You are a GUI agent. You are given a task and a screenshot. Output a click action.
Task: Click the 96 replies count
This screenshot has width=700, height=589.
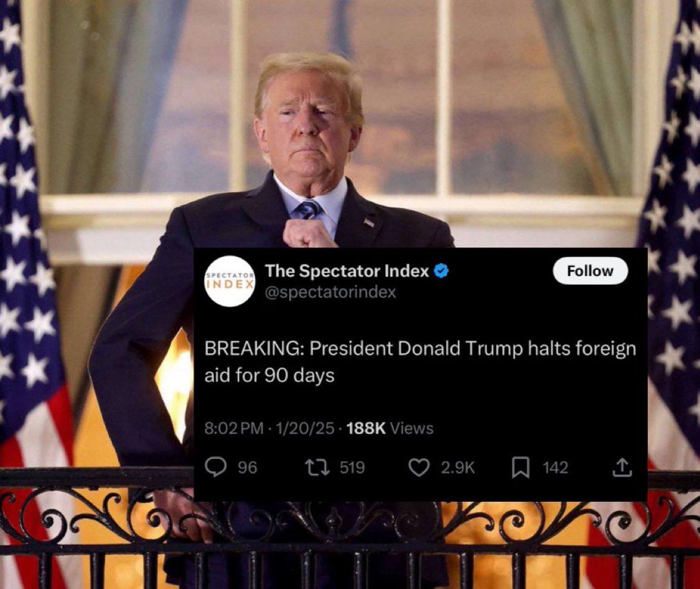click(247, 468)
